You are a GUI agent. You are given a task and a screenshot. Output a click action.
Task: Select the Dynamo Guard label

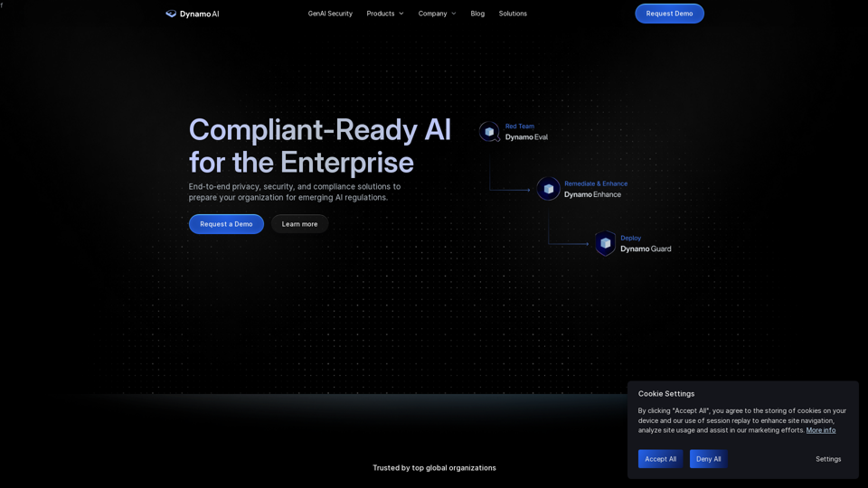tap(646, 249)
